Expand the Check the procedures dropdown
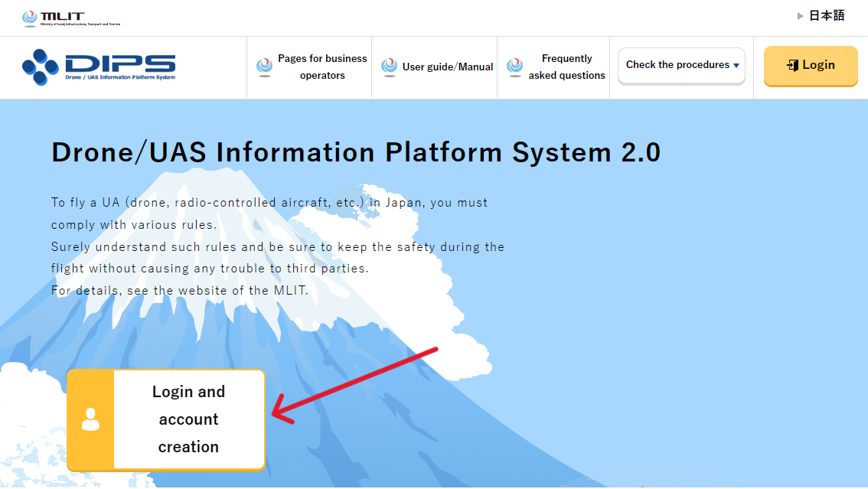The height and width of the screenshot is (489, 868). 681,65
